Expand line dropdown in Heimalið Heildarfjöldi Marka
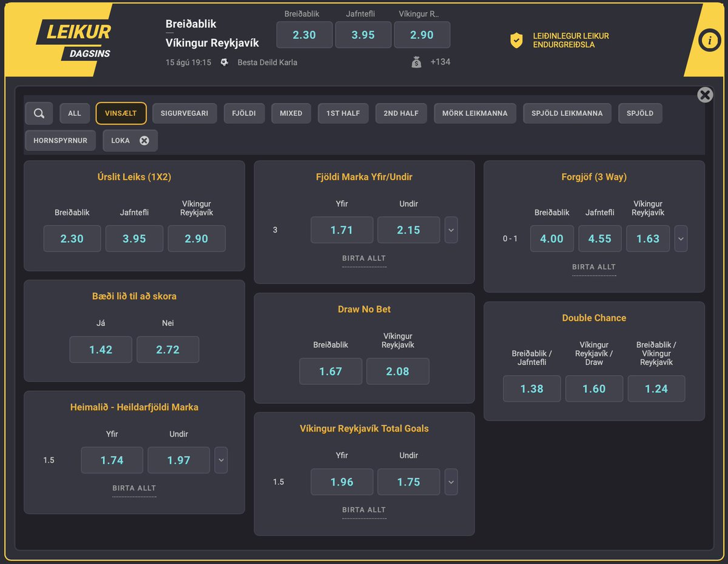 pyautogui.click(x=221, y=460)
